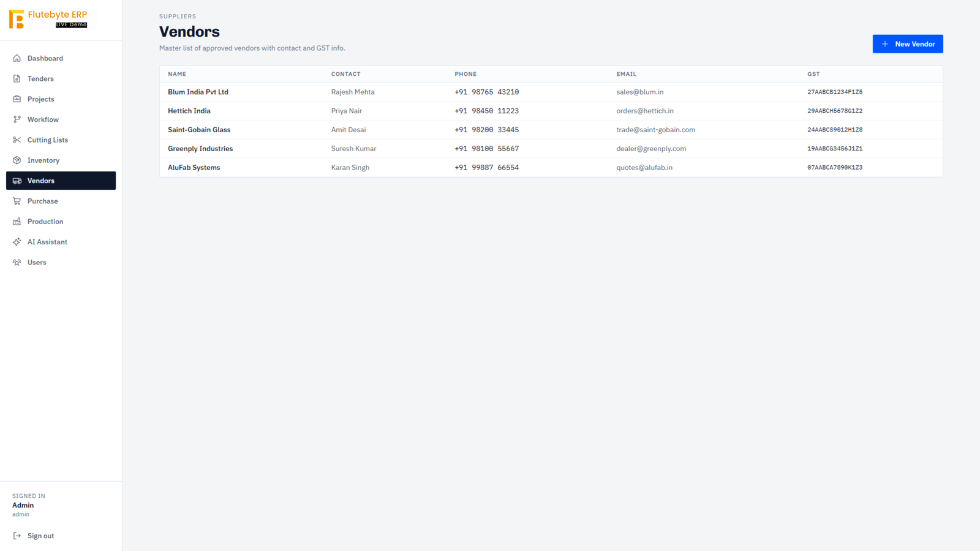Click the Projects briefcase icon
This screenshot has height=551, width=980.
pos(17,99)
